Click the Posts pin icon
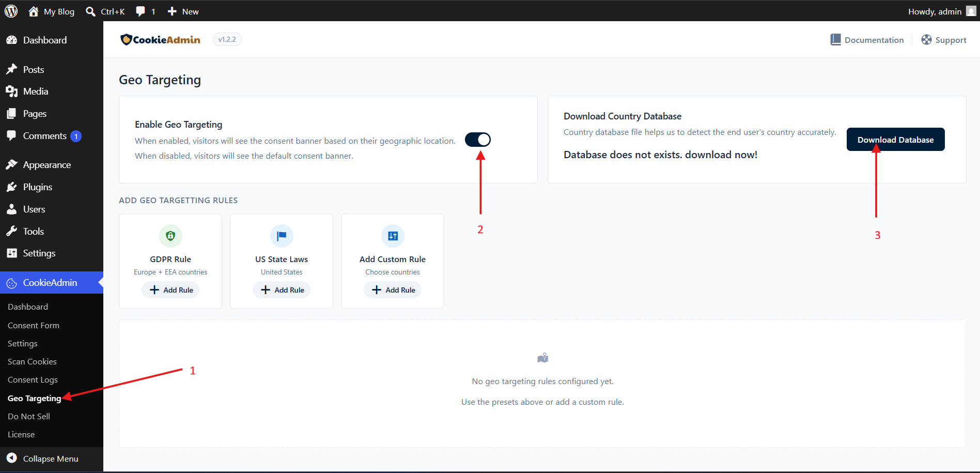This screenshot has height=473, width=980. point(12,69)
